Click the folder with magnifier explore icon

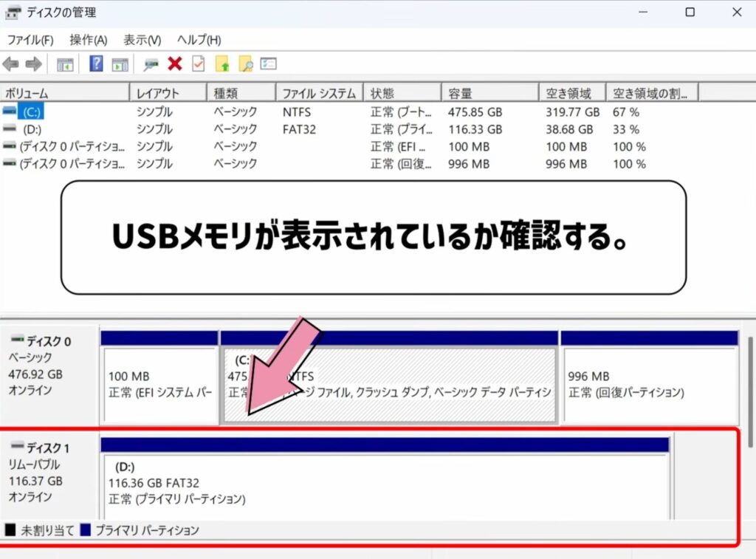[245, 64]
